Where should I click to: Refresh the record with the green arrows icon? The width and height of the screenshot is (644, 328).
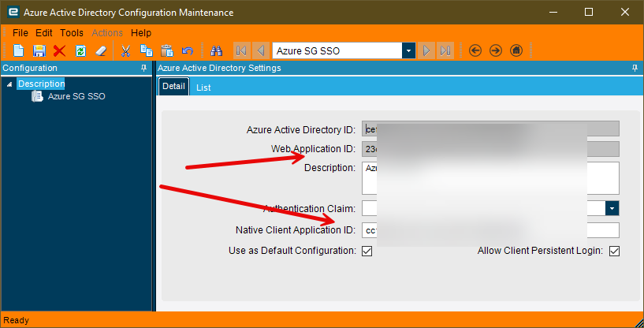80,50
